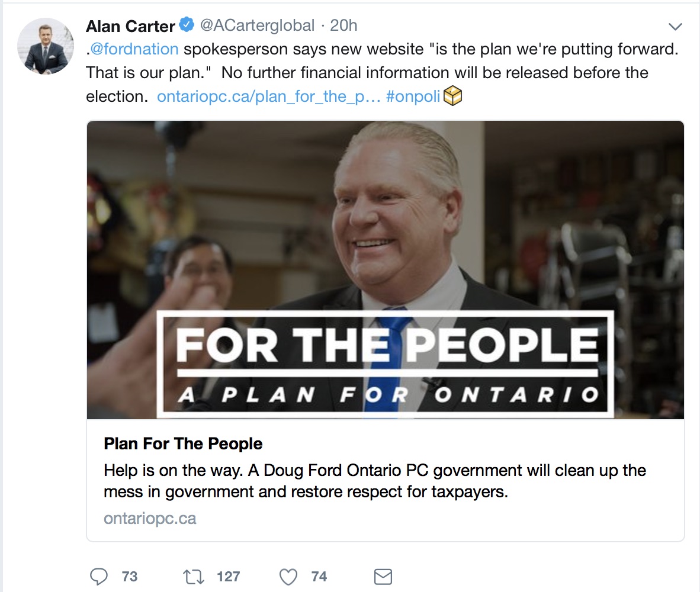The image size is (700, 592).
Task: Click the 74 likes count
Action: [319, 577]
